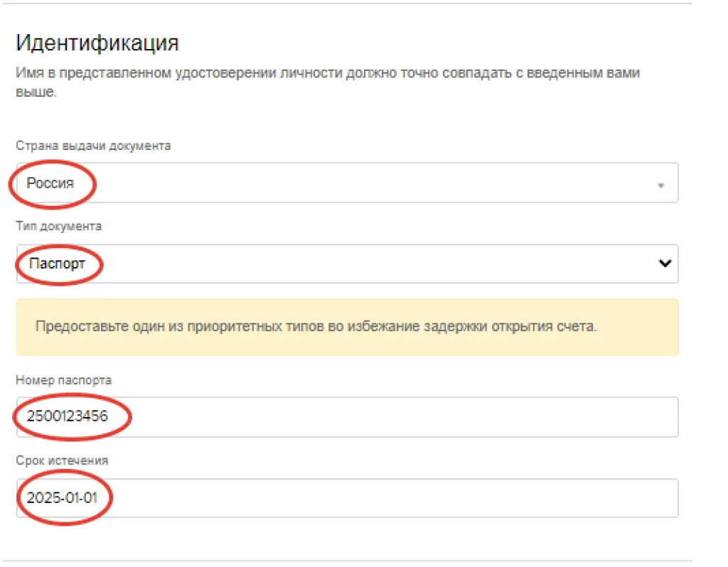Click the 'Номер паспорта' label
Viewport: 728px width, 567px height.
click(63, 380)
